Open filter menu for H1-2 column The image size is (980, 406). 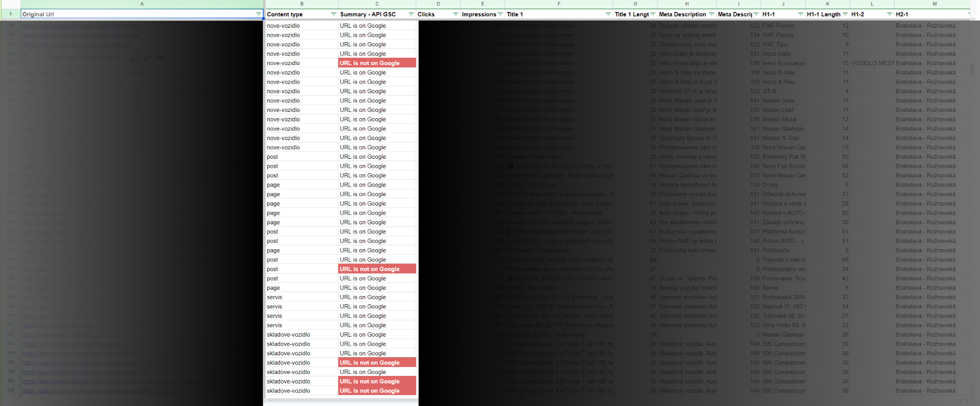[x=890, y=14]
